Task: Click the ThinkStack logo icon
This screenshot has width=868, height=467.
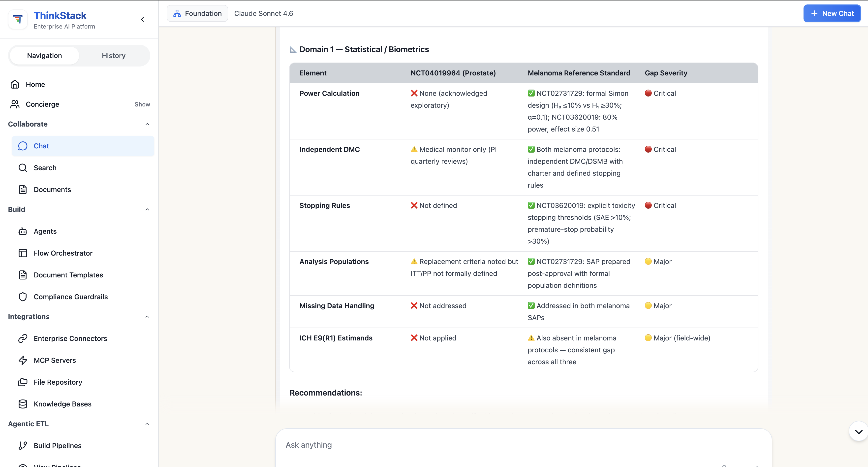Action: point(18,19)
